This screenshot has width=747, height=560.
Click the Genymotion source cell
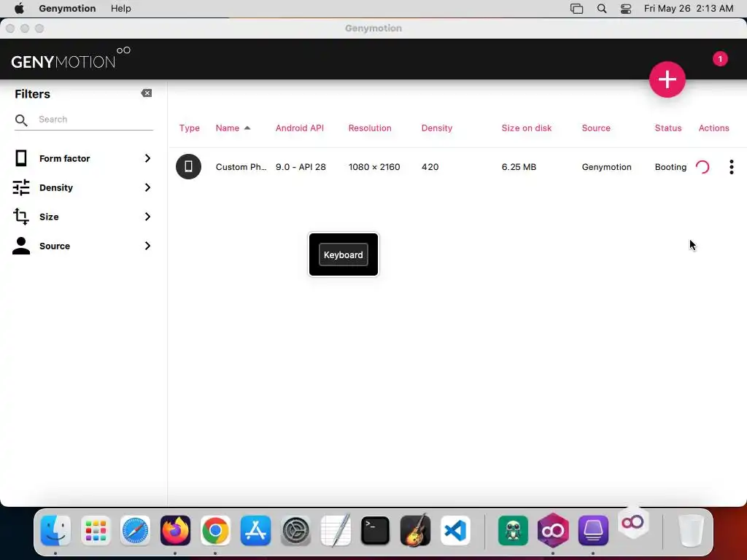click(606, 167)
